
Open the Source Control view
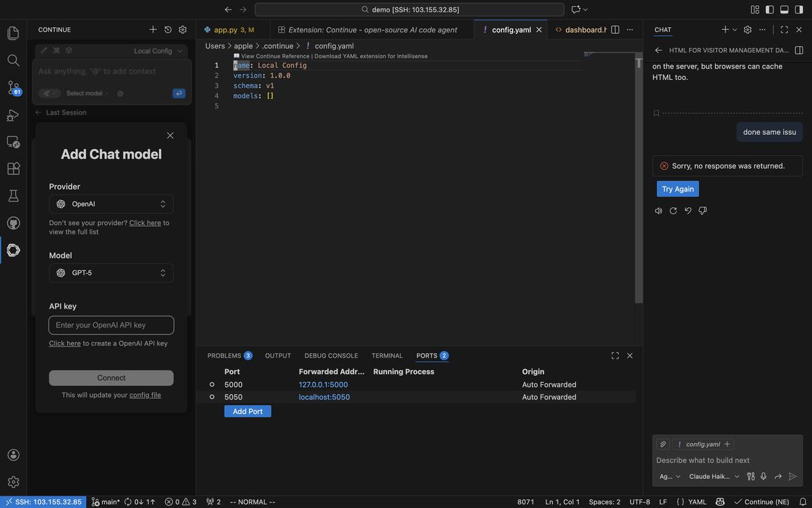point(13,87)
